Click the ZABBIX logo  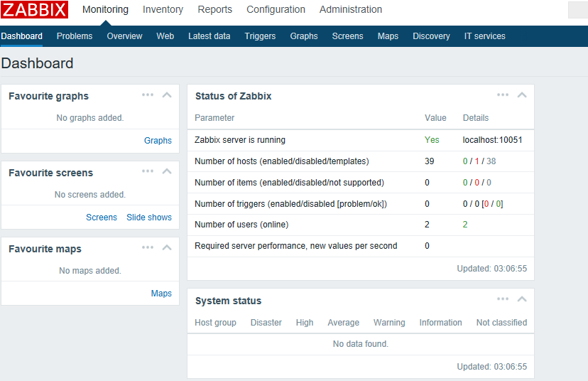(34, 9)
